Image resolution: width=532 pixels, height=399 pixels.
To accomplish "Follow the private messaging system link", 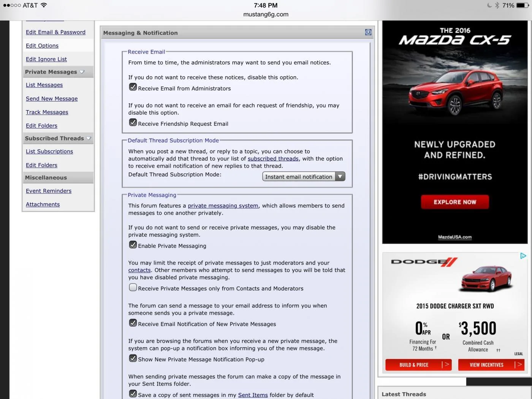I will point(223,206).
